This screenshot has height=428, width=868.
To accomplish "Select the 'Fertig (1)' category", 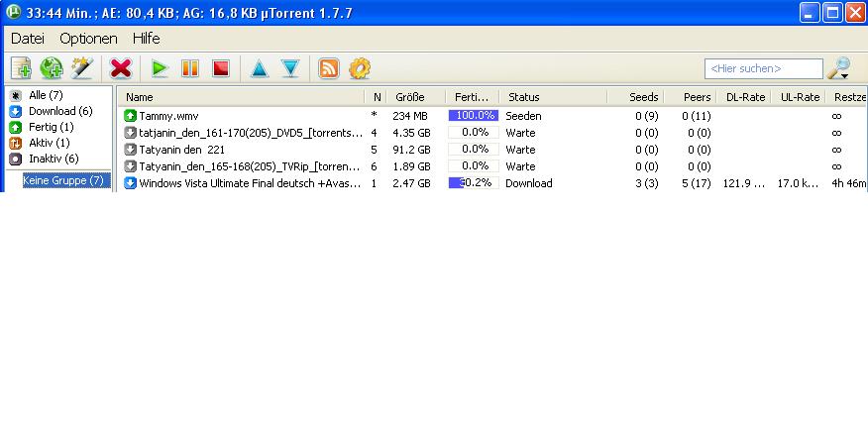I will (x=51, y=128).
